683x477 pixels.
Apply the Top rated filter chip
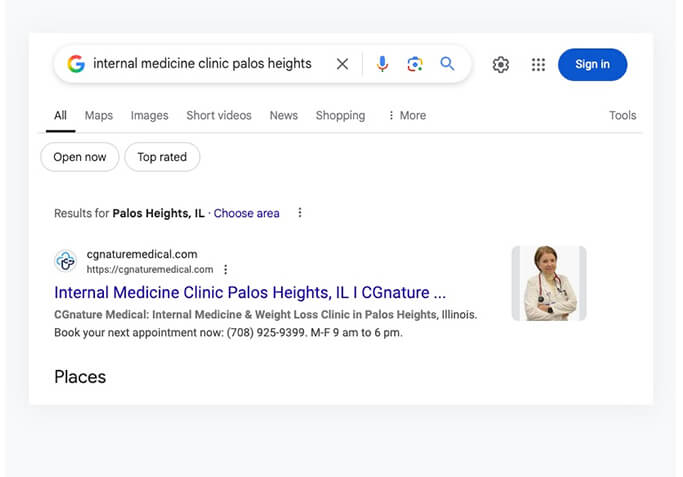tap(162, 157)
